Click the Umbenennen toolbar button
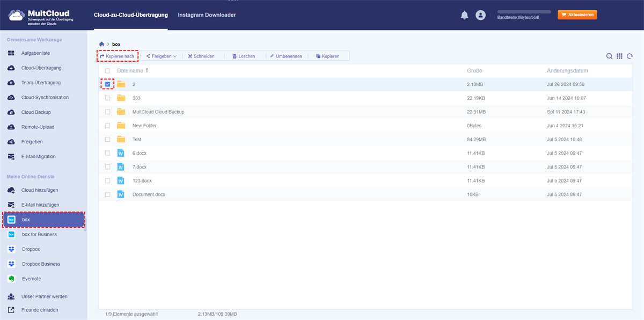Screen dimensions: 644x320 pos(286,56)
